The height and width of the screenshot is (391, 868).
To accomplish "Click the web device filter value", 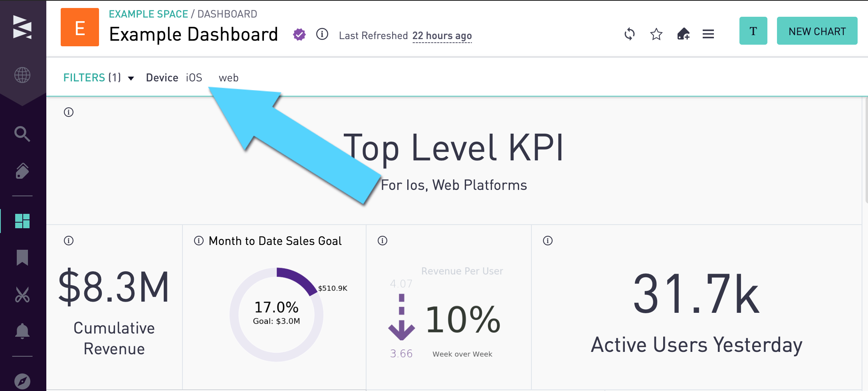I will pos(228,78).
